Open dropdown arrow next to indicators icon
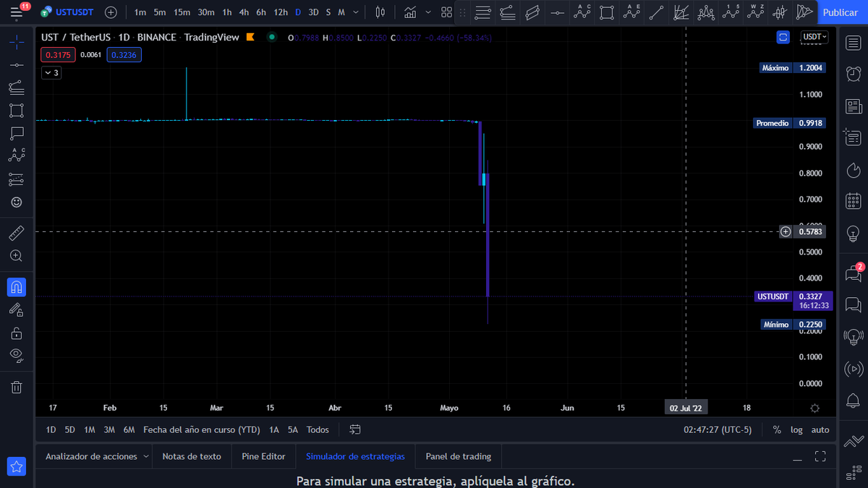This screenshot has width=868, height=488. point(428,12)
